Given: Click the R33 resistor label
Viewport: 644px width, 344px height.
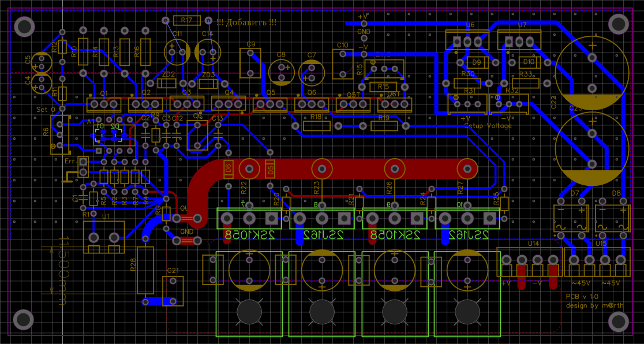Looking at the screenshot, I should [525, 74].
